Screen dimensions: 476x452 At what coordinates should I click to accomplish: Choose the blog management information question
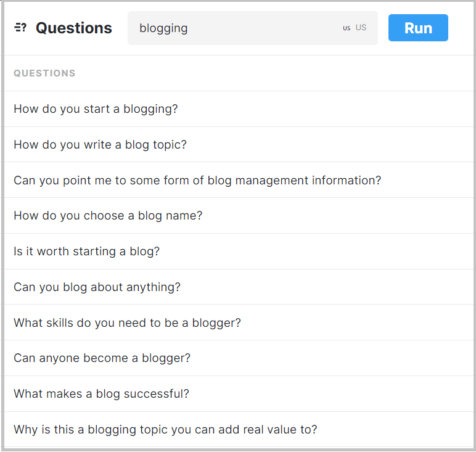tap(197, 181)
